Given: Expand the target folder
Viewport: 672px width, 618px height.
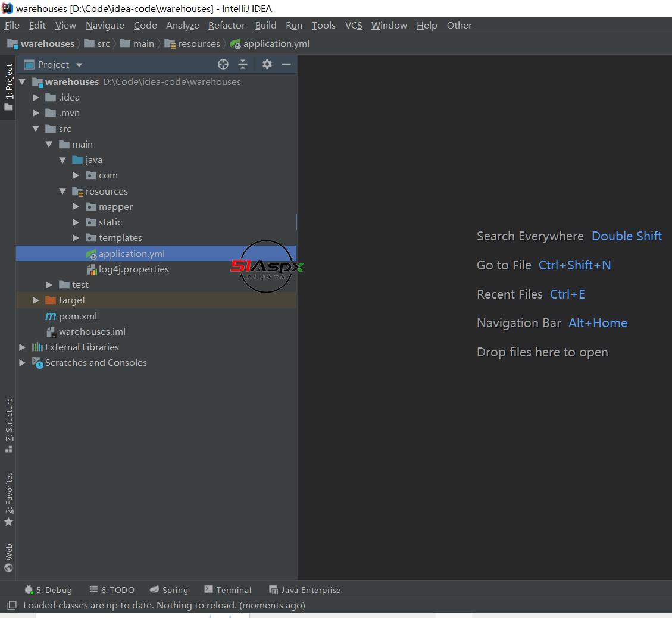Looking at the screenshot, I should tap(36, 300).
